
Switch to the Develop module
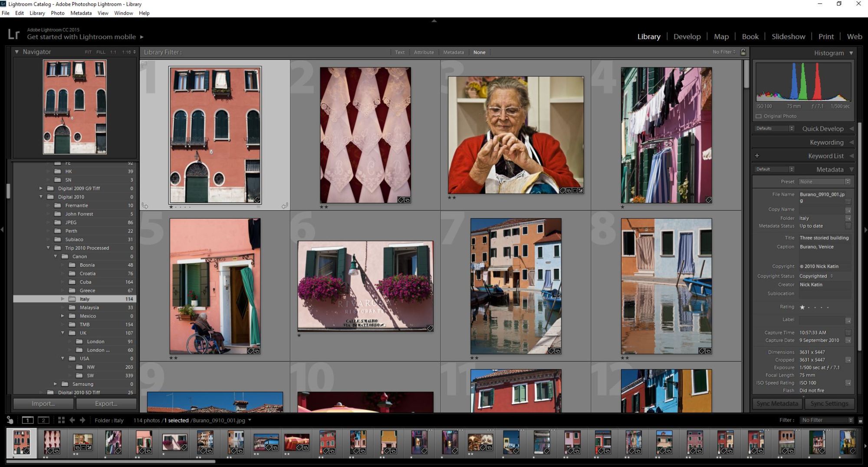point(687,36)
